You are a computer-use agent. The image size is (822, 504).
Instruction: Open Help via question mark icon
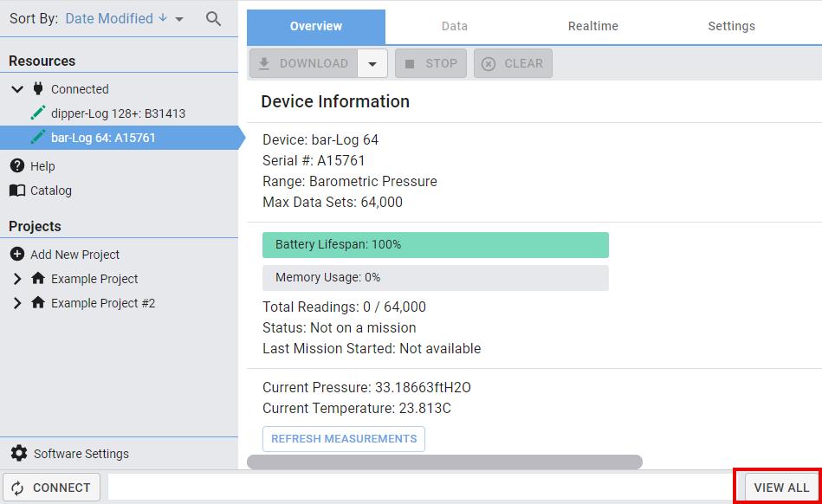pyautogui.click(x=16, y=166)
